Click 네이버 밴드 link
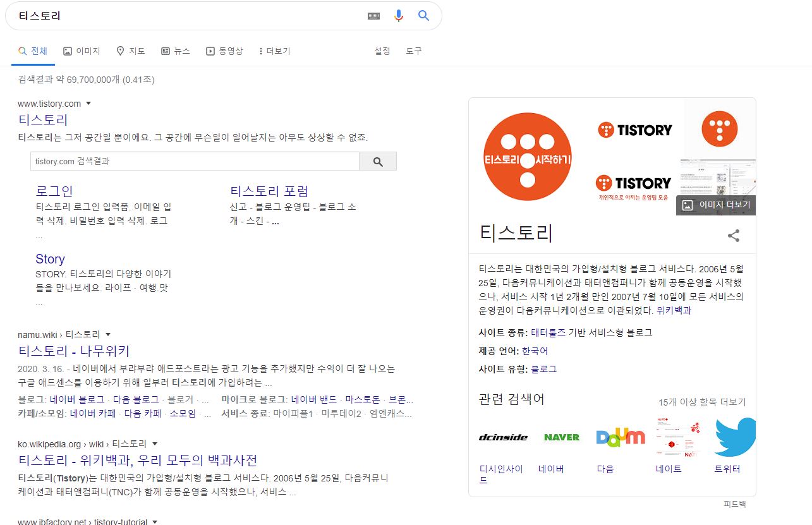 tap(314, 400)
